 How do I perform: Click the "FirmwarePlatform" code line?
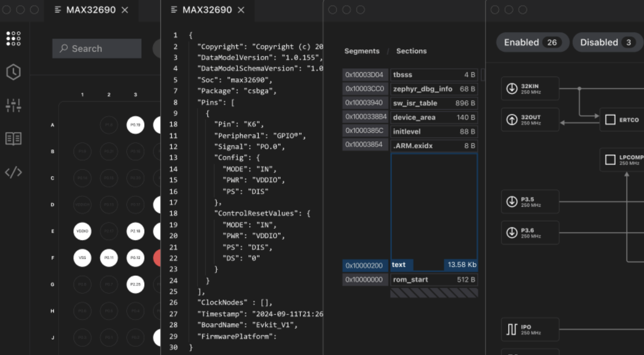237,337
